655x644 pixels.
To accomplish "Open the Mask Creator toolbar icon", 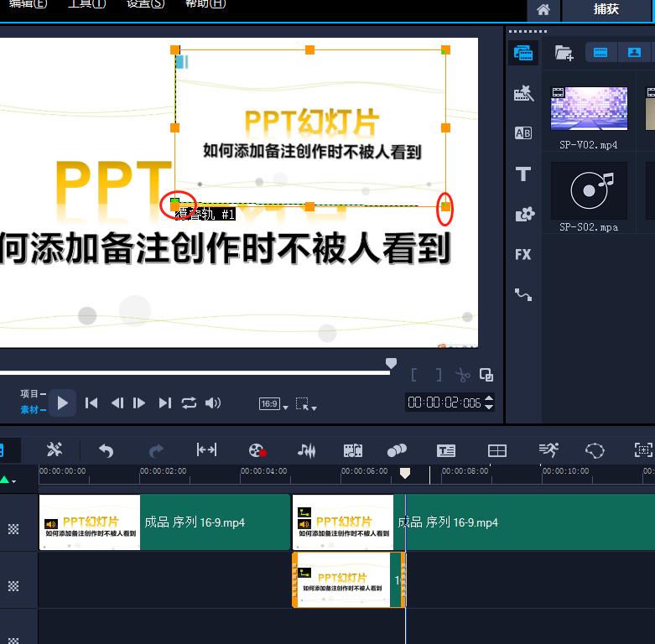I will tap(595, 450).
